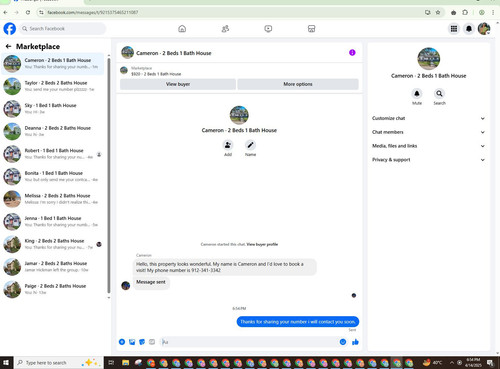The image size is (500, 369).
Task: Select Robert - 1 Bed 1 Bath House chat
Action: click(53, 154)
